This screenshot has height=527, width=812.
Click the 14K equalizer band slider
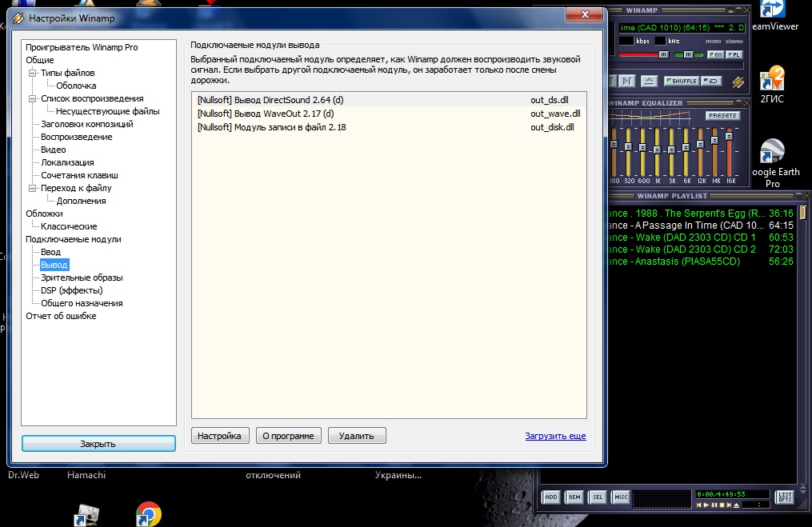714,151
